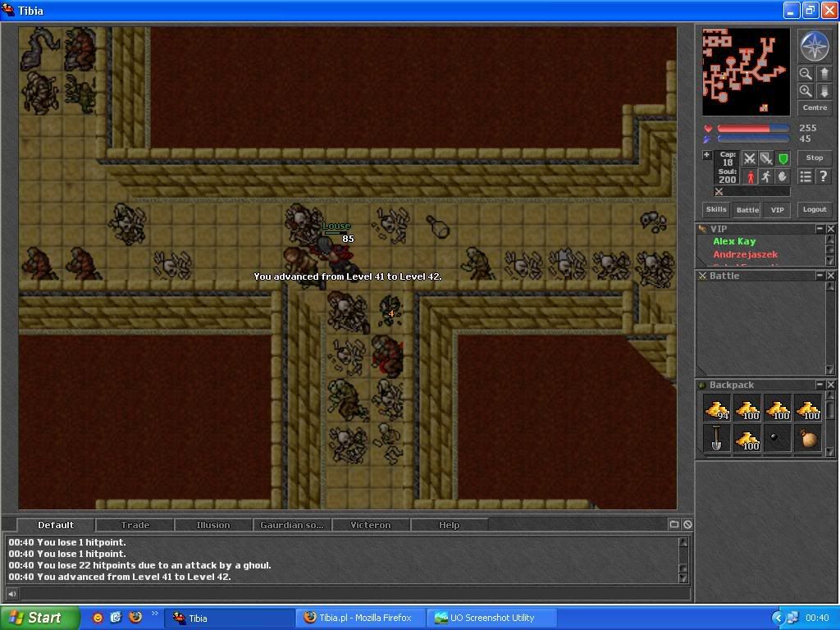Move minimap one floor up
840x630 pixels.
pos(824,73)
